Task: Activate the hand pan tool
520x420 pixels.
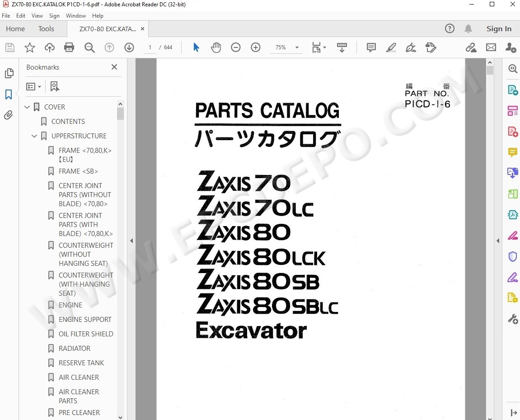Action: coord(216,47)
